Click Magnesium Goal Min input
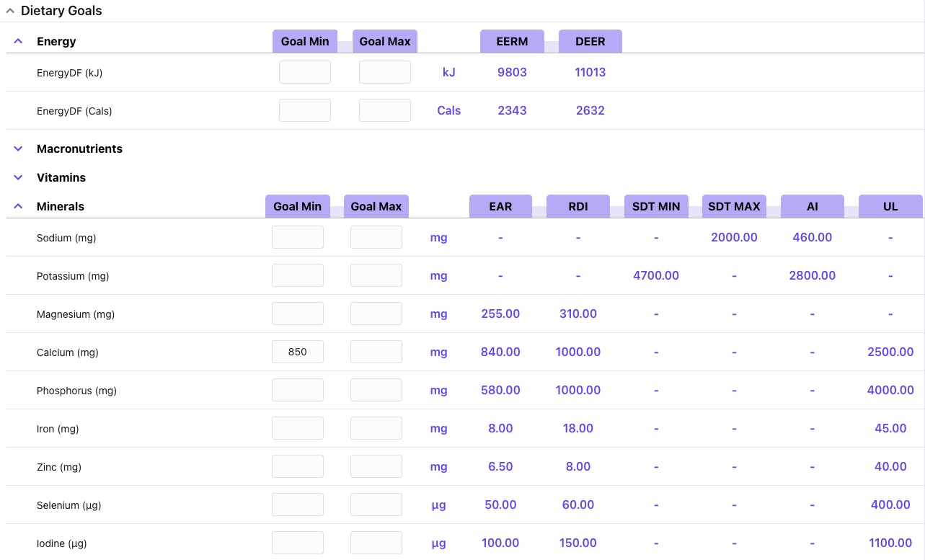This screenshot has width=925, height=560. (x=298, y=314)
